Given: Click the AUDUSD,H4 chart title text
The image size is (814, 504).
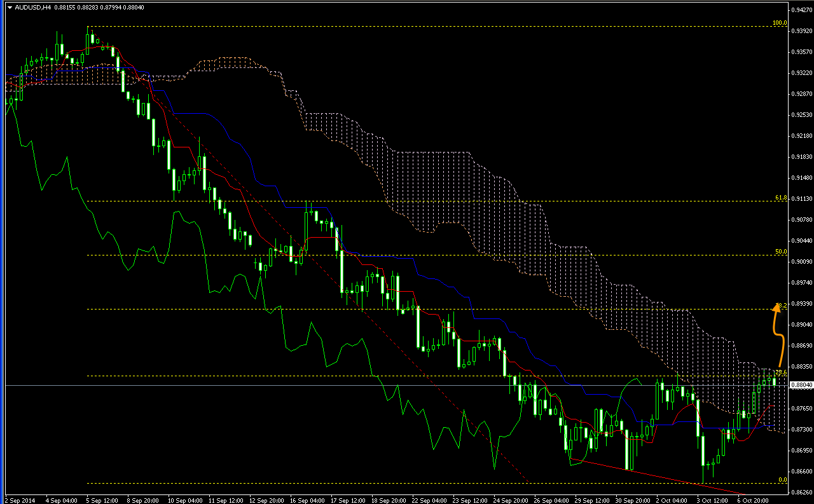Looking at the screenshot, I should (33, 7).
